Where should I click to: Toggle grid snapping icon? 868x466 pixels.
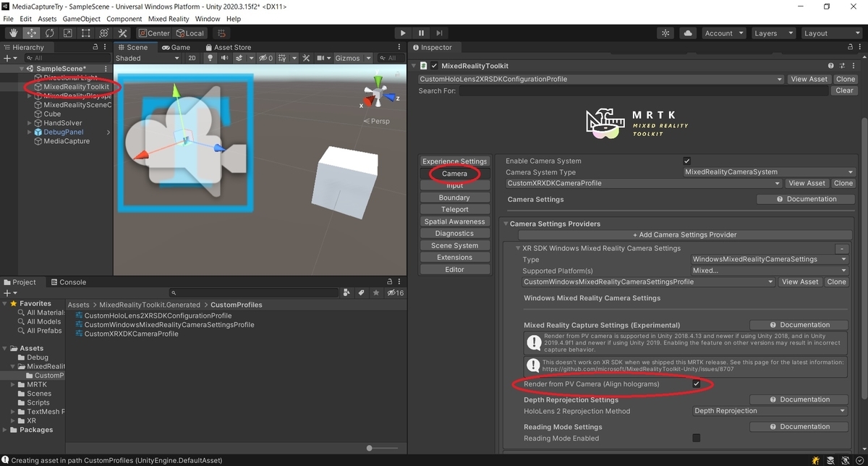pos(221,33)
